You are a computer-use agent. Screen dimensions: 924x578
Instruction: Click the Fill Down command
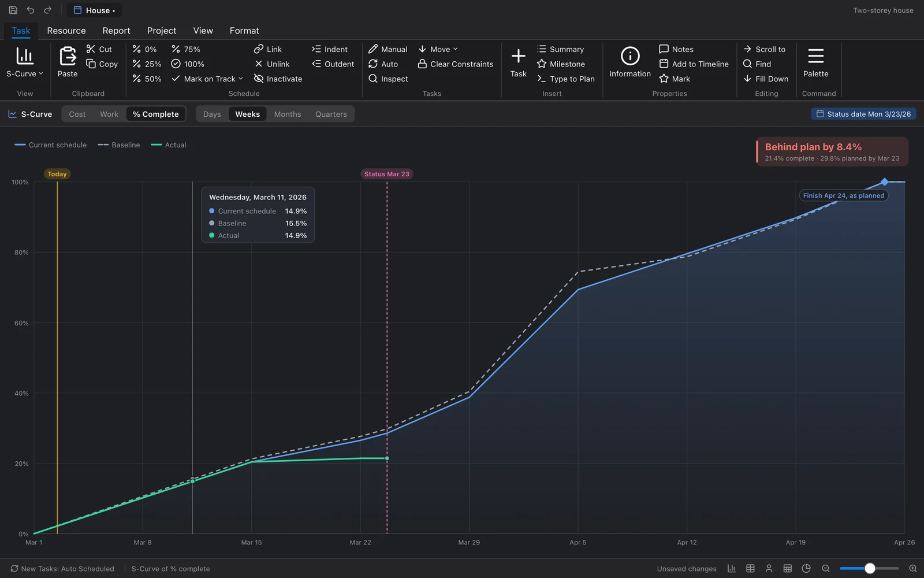pos(766,79)
